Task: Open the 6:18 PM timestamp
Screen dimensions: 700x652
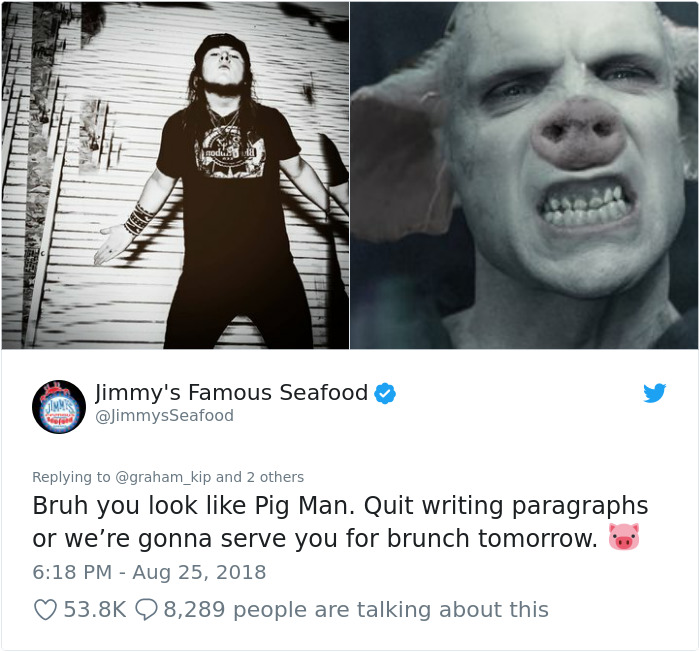Action: (72, 573)
